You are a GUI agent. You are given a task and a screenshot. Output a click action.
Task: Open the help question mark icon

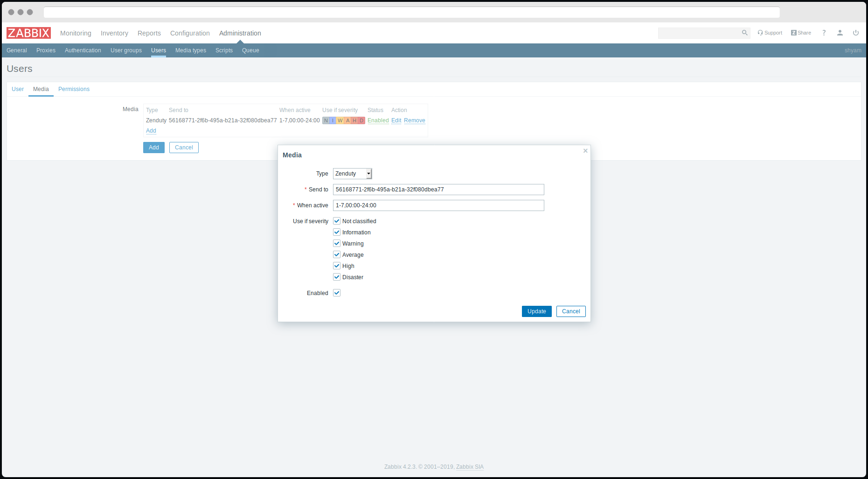[x=824, y=33]
